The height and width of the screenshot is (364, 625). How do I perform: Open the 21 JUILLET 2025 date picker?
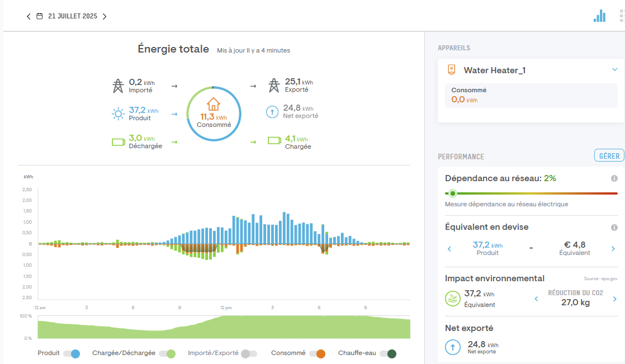[73, 16]
